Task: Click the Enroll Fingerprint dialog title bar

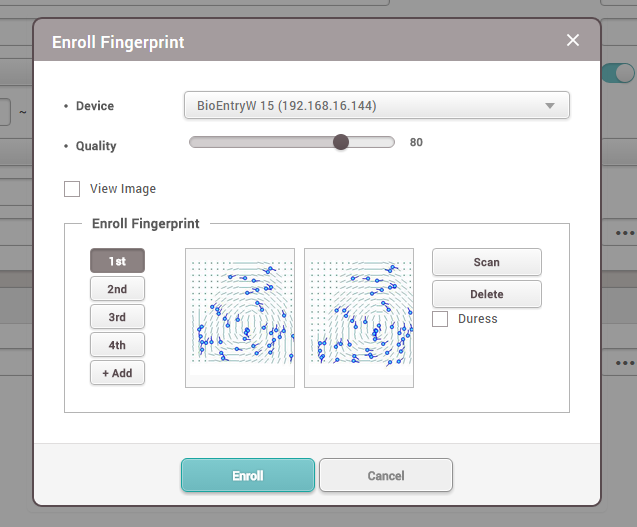Action: click(x=300, y=43)
